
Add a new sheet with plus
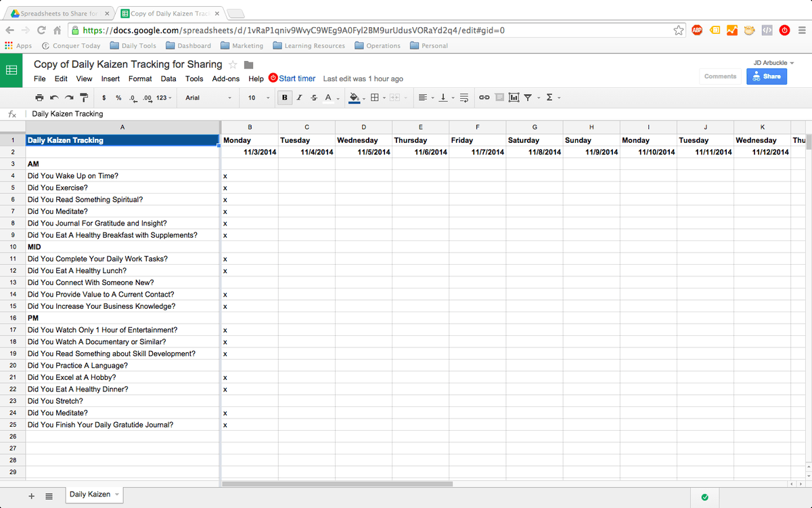pyautogui.click(x=31, y=496)
